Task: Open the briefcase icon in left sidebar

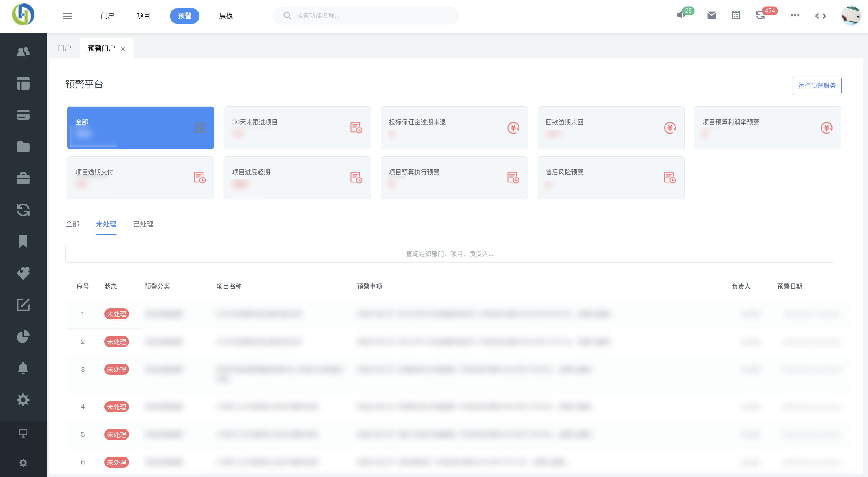Action: pos(23,178)
